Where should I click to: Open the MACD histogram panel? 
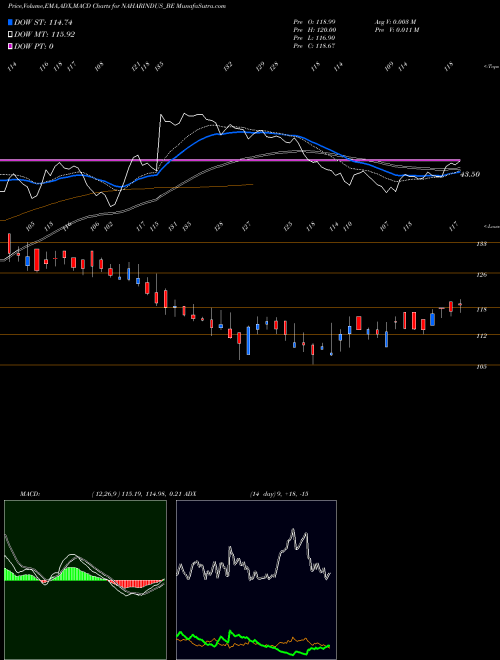coord(85,580)
